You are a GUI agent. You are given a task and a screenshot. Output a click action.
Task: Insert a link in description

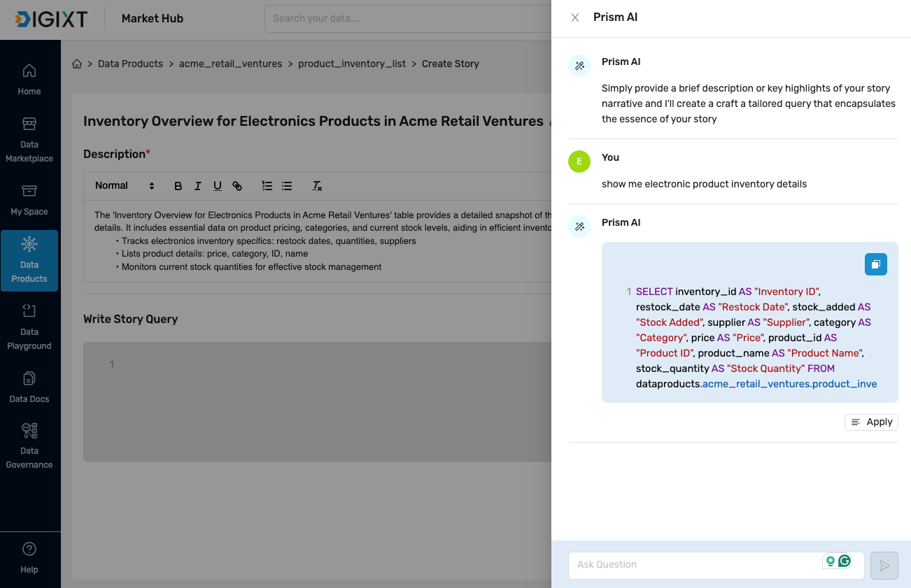[x=237, y=186]
